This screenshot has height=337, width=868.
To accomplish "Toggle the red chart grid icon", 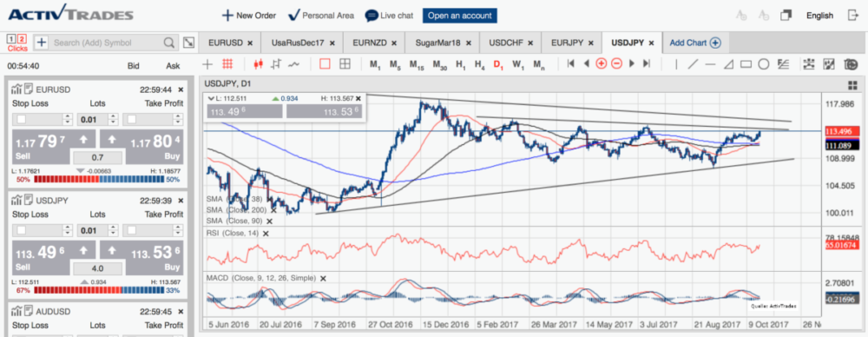I will [227, 64].
